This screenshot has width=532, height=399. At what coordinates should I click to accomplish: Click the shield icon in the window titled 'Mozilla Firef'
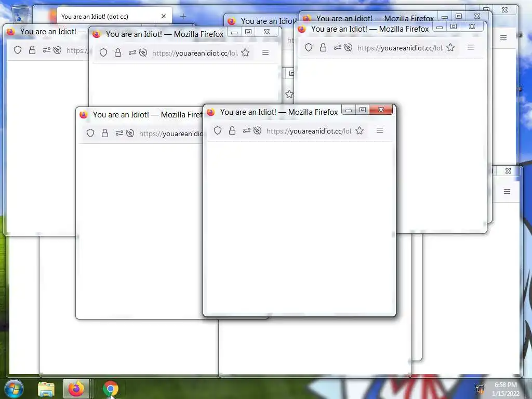point(90,133)
